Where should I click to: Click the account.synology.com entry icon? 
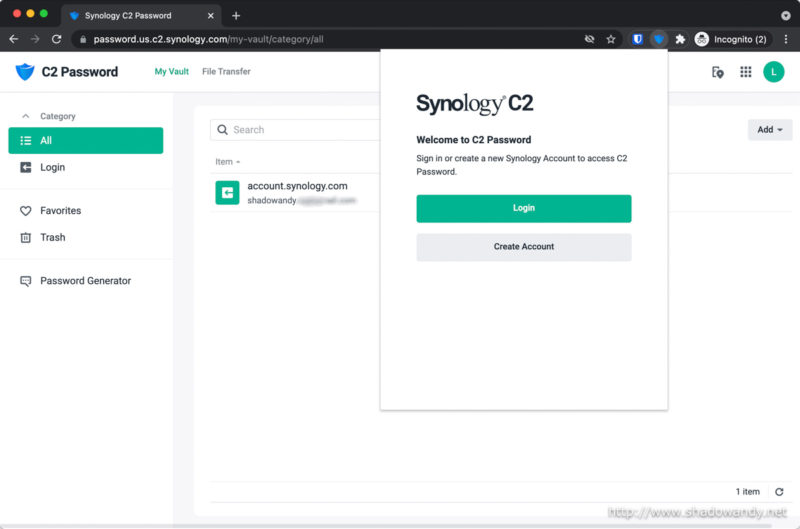(x=227, y=193)
